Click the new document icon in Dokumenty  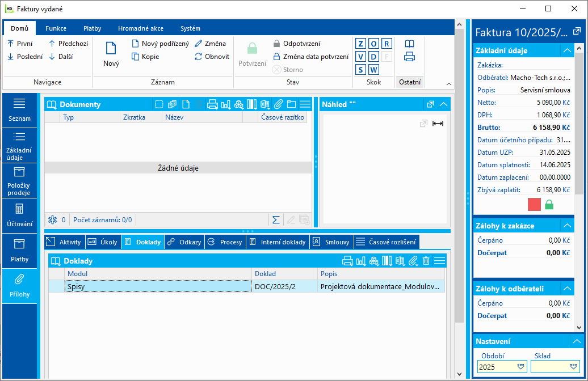186,104
